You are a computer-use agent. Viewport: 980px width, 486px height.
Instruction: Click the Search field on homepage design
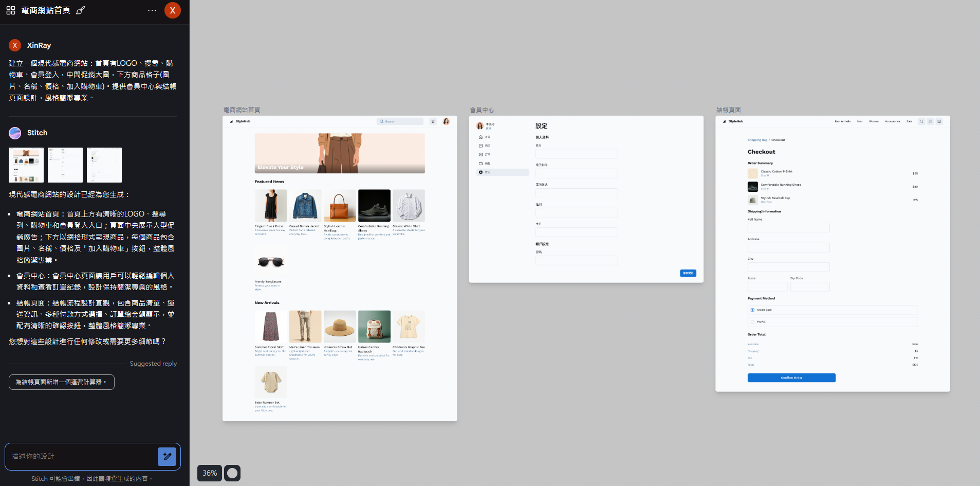[401, 121]
